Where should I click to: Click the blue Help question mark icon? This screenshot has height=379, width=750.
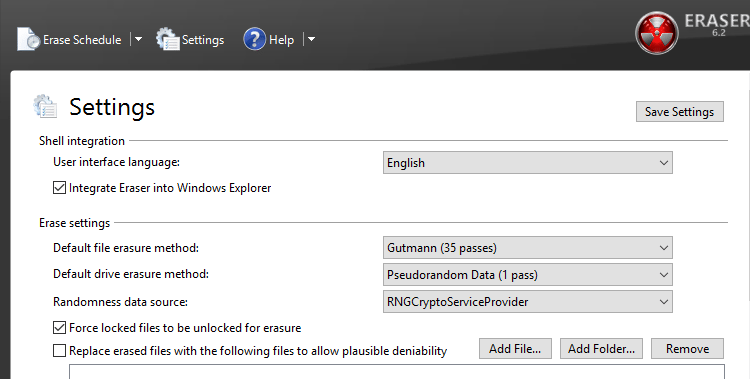(x=254, y=39)
